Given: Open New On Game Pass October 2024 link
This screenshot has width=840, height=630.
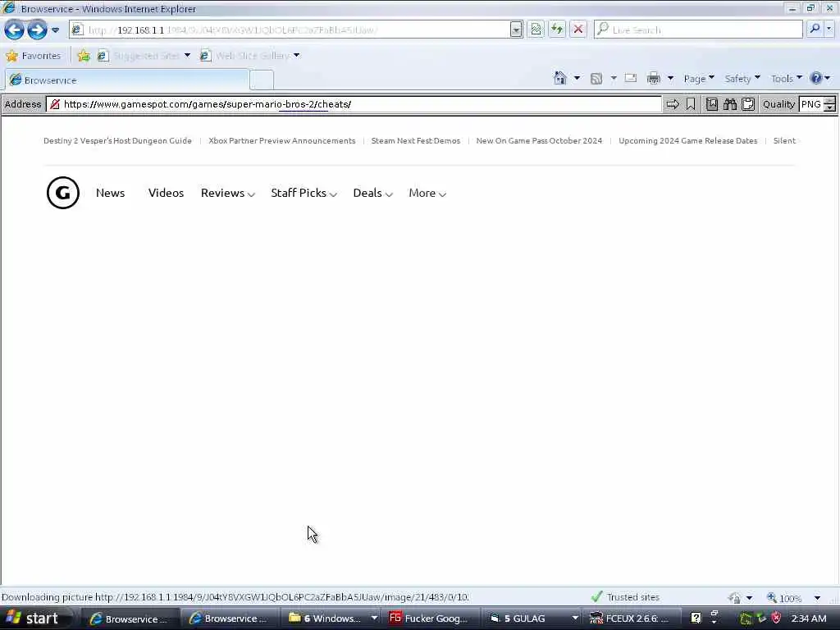Looking at the screenshot, I should (x=539, y=141).
